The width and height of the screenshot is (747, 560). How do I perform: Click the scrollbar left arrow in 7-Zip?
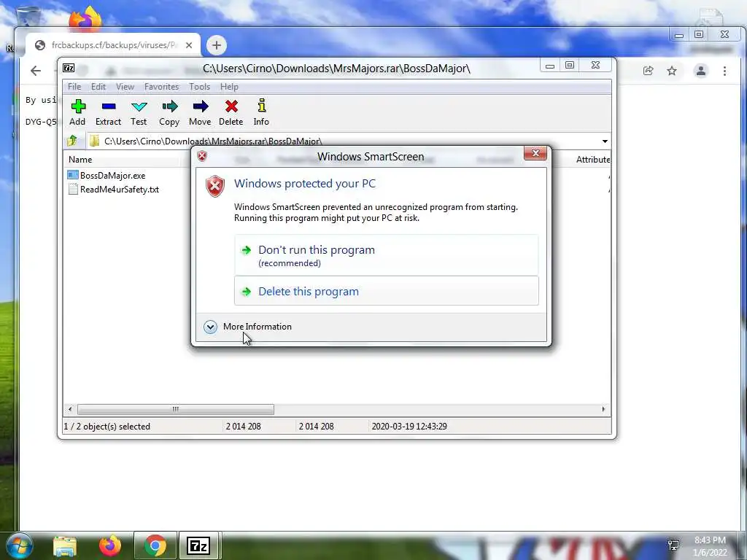tap(70, 409)
